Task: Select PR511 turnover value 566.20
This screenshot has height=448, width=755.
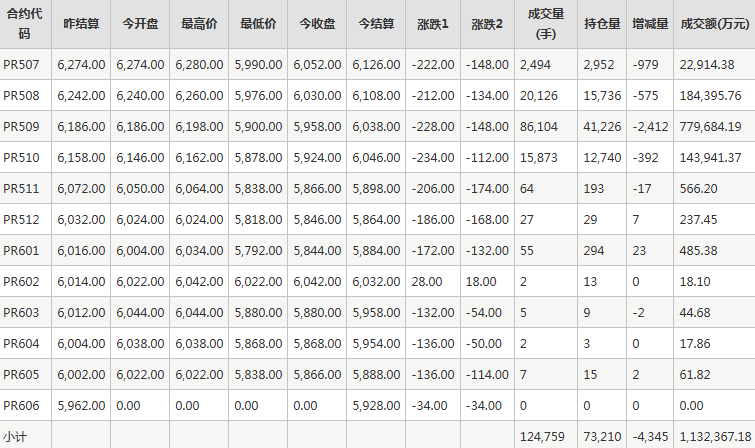Action: 699,188
